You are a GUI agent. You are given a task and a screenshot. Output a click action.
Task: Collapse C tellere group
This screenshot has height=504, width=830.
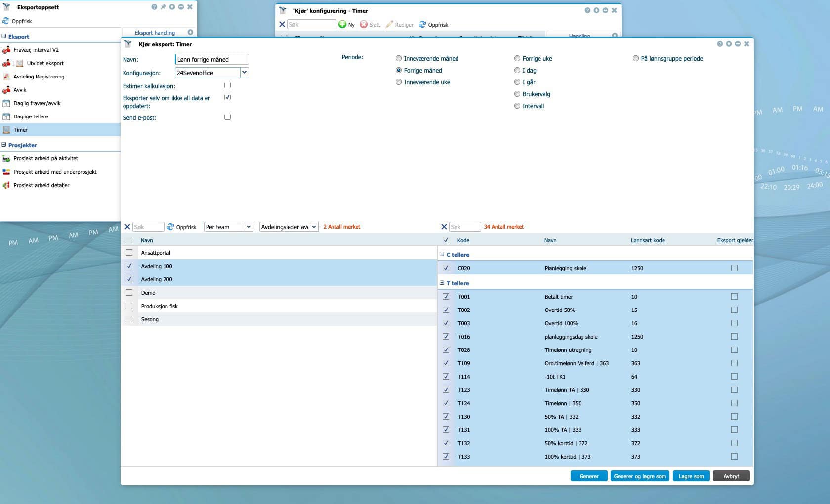pyautogui.click(x=442, y=254)
